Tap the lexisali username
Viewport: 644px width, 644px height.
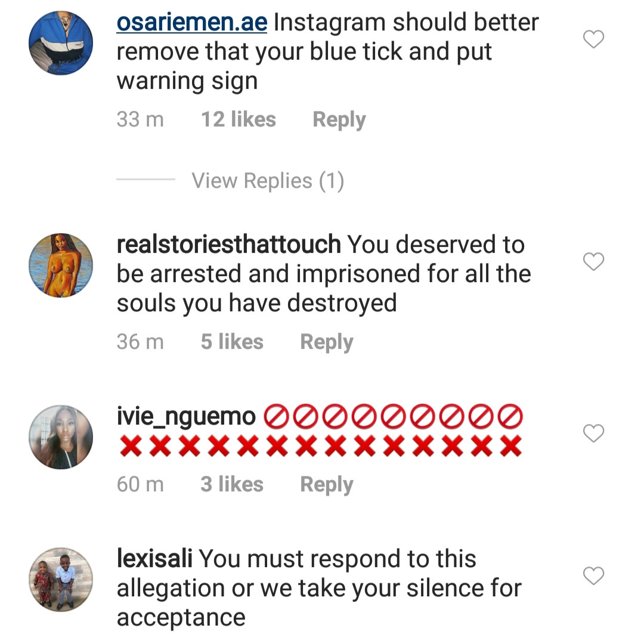coord(154,559)
